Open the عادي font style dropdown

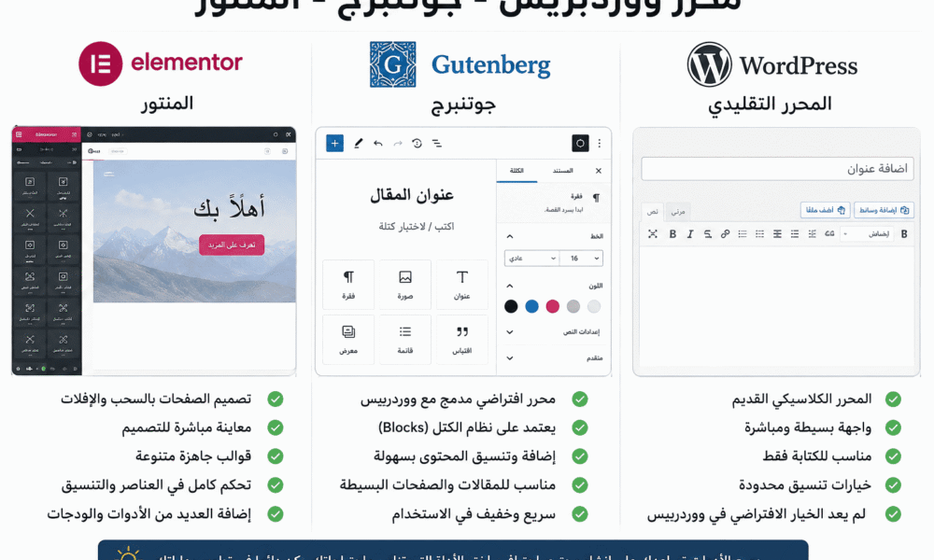(531, 259)
